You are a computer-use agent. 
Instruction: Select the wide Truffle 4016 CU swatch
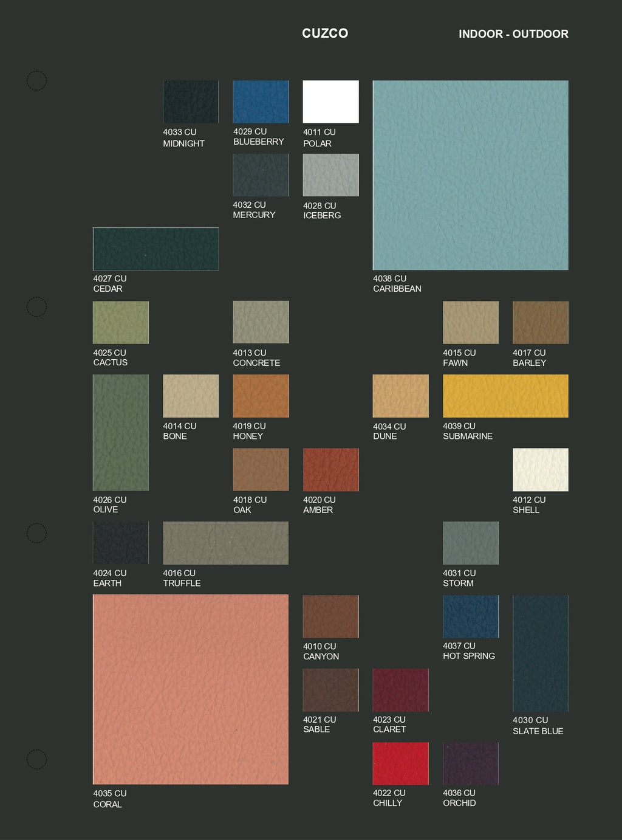point(226,543)
